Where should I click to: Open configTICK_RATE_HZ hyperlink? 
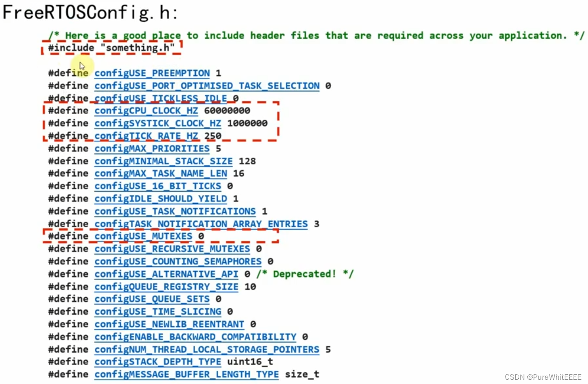coord(146,136)
